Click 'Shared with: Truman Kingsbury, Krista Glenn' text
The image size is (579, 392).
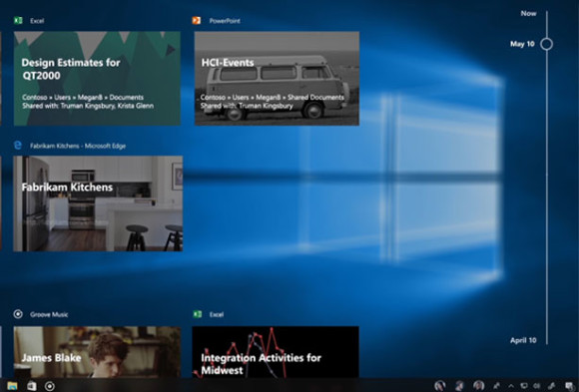point(88,106)
